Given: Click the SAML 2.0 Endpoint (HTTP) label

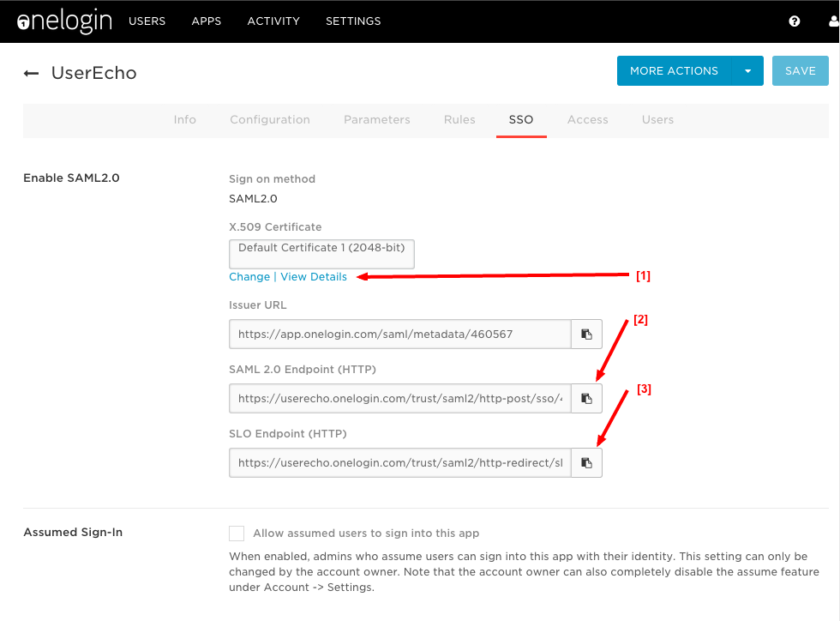Looking at the screenshot, I should click(x=303, y=370).
